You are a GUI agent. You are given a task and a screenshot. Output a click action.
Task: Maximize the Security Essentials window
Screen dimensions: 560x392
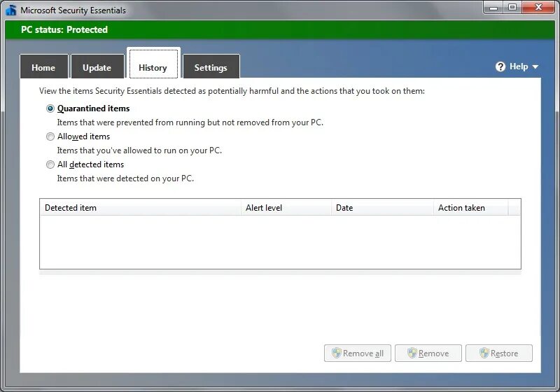coord(512,8)
